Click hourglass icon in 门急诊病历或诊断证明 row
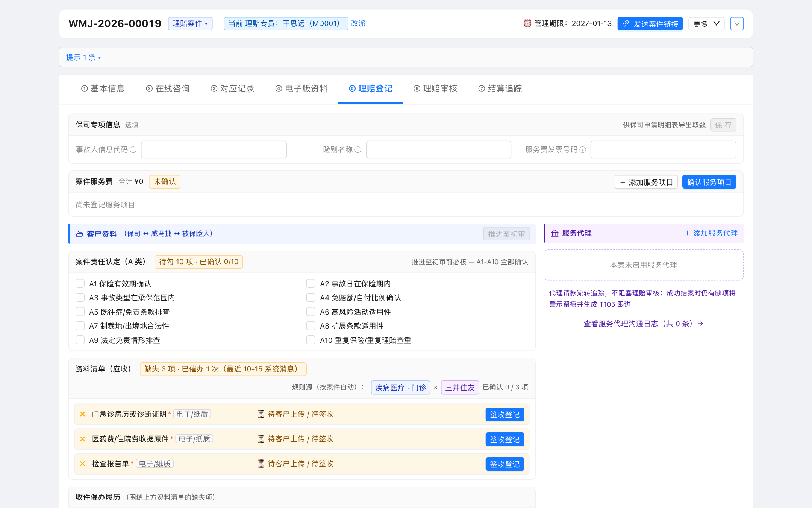The height and width of the screenshot is (508, 812). tap(261, 414)
